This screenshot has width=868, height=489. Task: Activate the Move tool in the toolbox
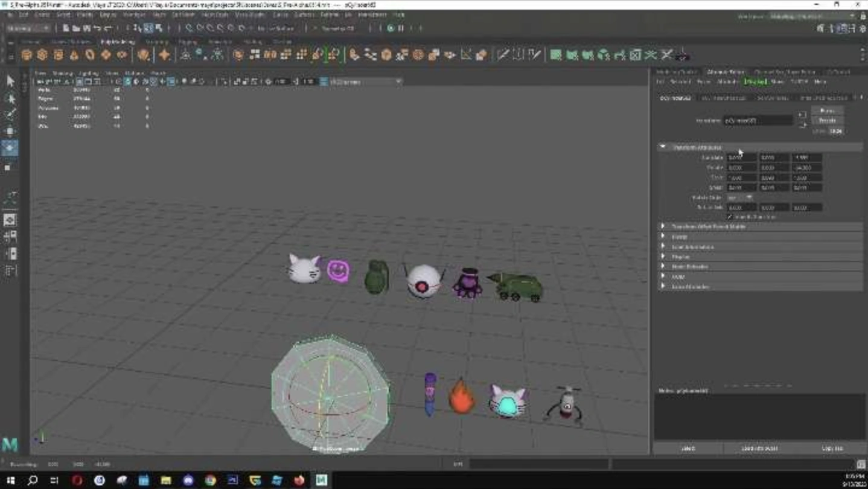(x=10, y=131)
